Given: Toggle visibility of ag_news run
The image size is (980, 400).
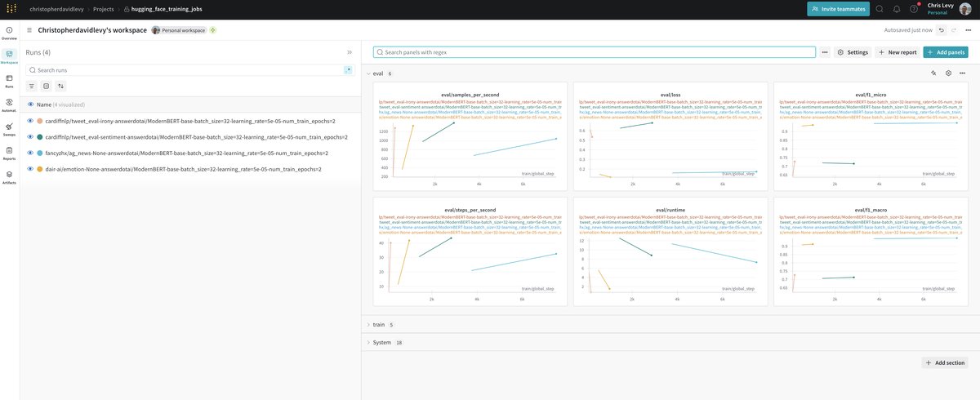Looking at the screenshot, I should 30,153.
